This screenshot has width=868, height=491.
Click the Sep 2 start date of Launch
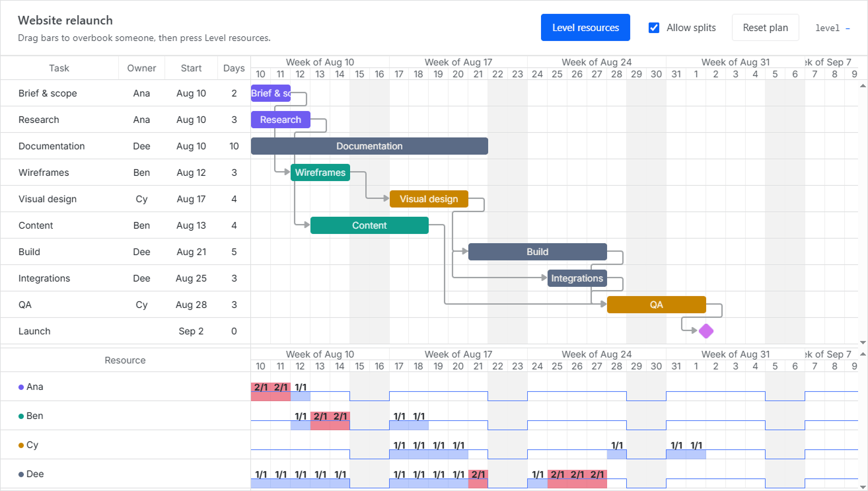click(x=192, y=331)
